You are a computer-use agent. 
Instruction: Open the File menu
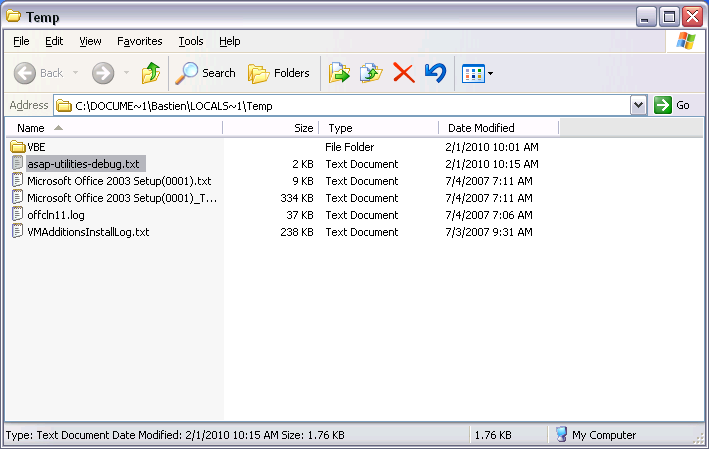(x=21, y=41)
